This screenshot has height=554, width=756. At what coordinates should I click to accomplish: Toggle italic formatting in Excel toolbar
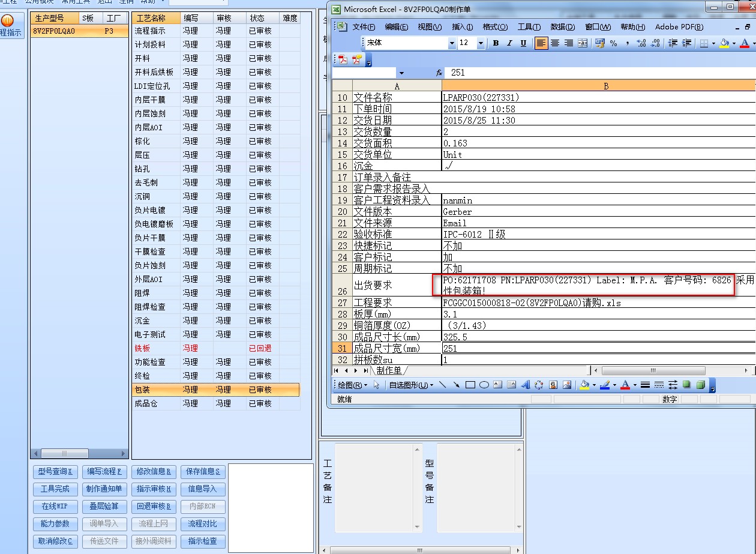[509, 43]
